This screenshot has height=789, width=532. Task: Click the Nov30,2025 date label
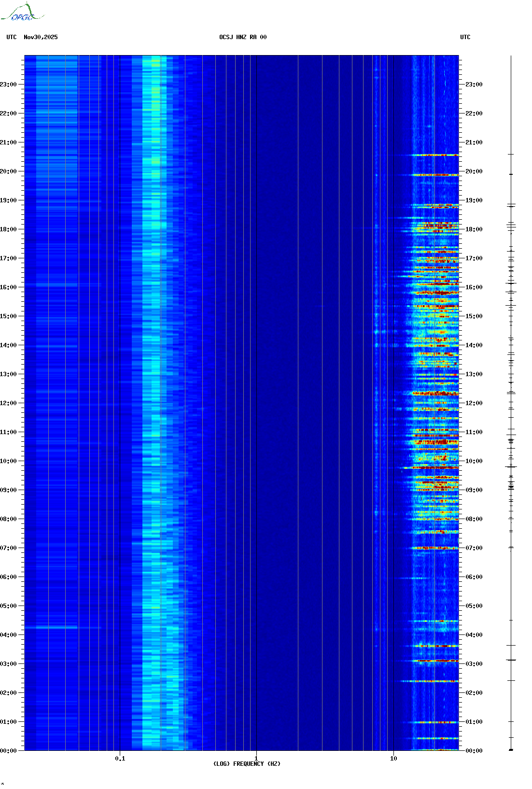pyautogui.click(x=41, y=37)
